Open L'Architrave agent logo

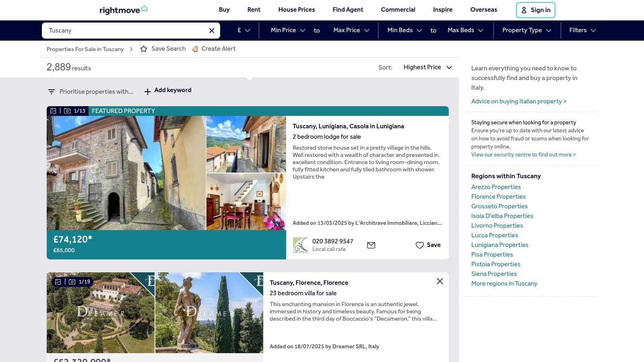click(x=300, y=245)
